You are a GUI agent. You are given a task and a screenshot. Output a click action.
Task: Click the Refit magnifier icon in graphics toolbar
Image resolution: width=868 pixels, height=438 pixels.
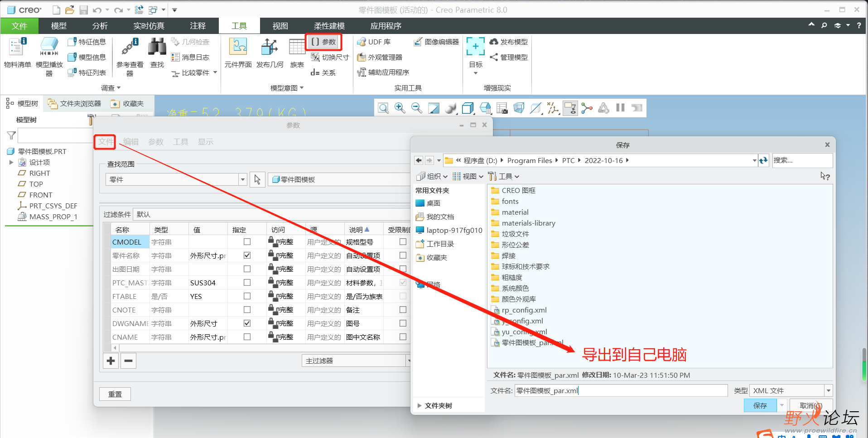point(383,108)
